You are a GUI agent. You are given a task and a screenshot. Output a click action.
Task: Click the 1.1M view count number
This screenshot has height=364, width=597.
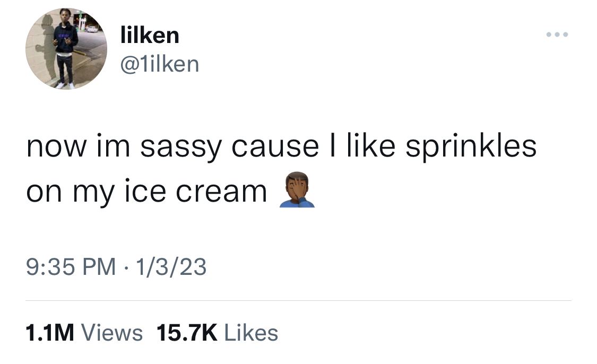point(50,333)
